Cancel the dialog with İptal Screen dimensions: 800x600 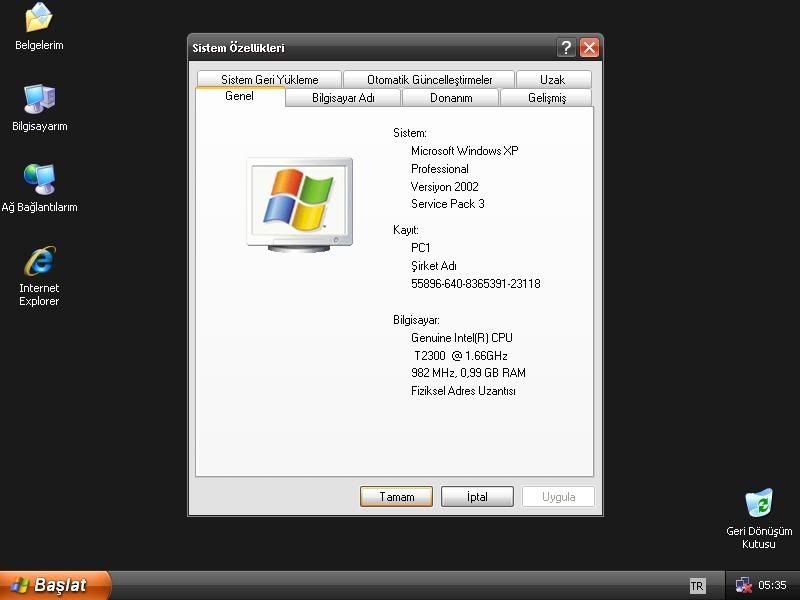477,496
